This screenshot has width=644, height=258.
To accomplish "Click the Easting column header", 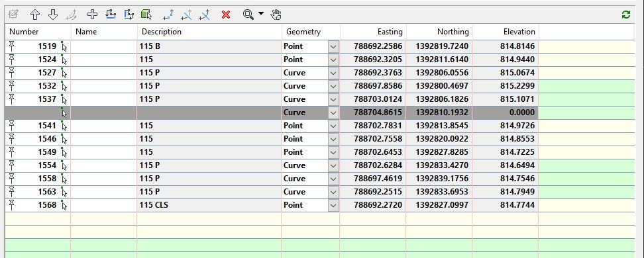I will 373,32.
